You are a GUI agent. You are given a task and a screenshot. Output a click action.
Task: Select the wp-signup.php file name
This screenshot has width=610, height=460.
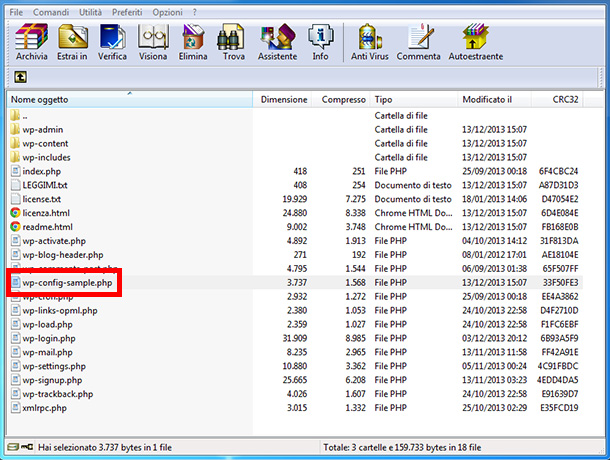[52, 380]
